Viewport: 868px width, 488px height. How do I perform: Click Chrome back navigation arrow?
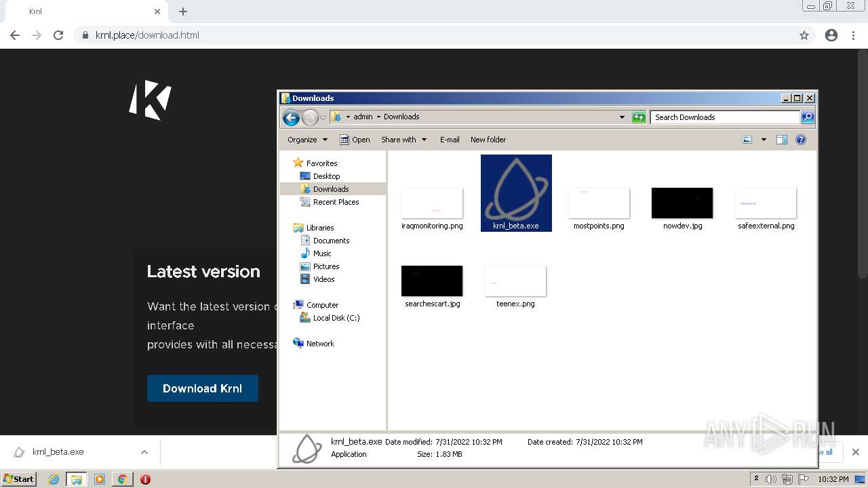(15, 35)
